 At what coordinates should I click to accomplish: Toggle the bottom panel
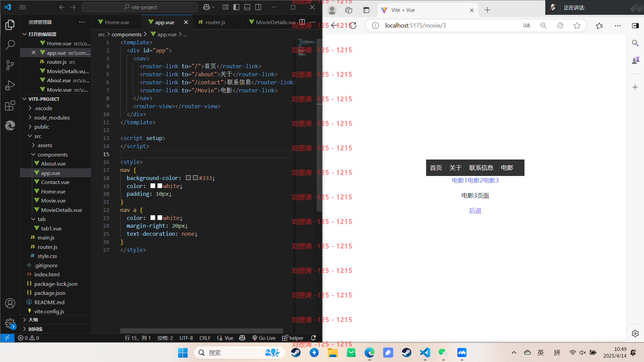pyautogui.click(x=247, y=7)
